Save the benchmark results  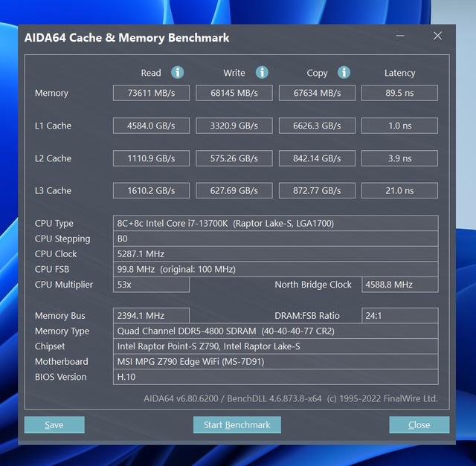point(54,424)
